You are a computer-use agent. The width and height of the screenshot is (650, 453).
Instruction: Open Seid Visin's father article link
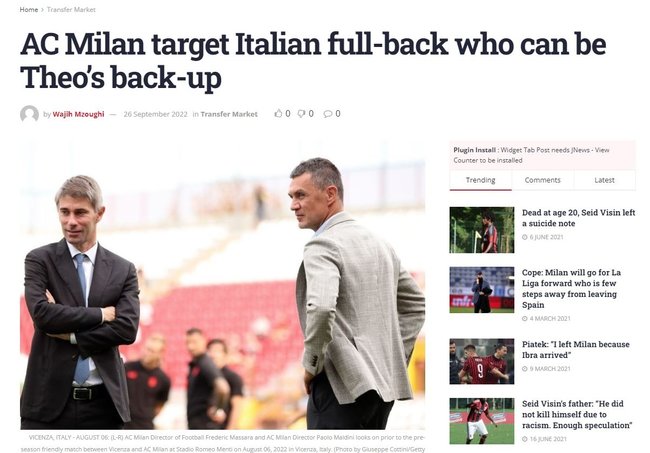click(x=577, y=414)
